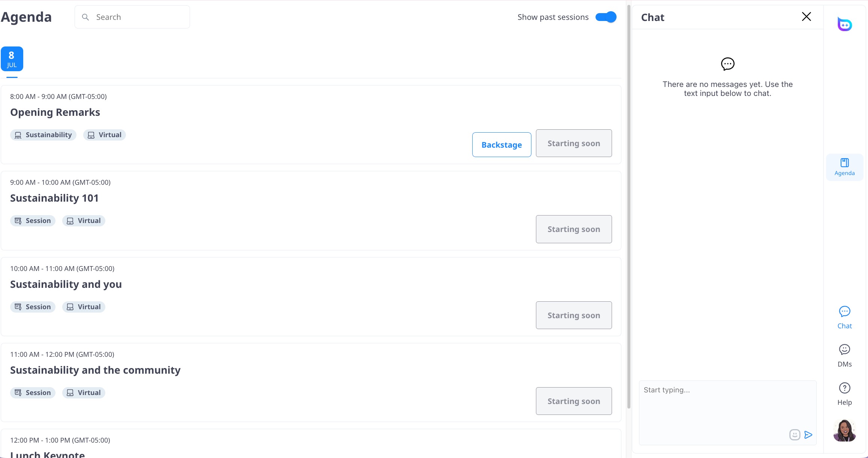Image resolution: width=868 pixels, height=458 pixels.
Task: Click the agenda vertical scrollbar
Action: (x=629, y=206)
